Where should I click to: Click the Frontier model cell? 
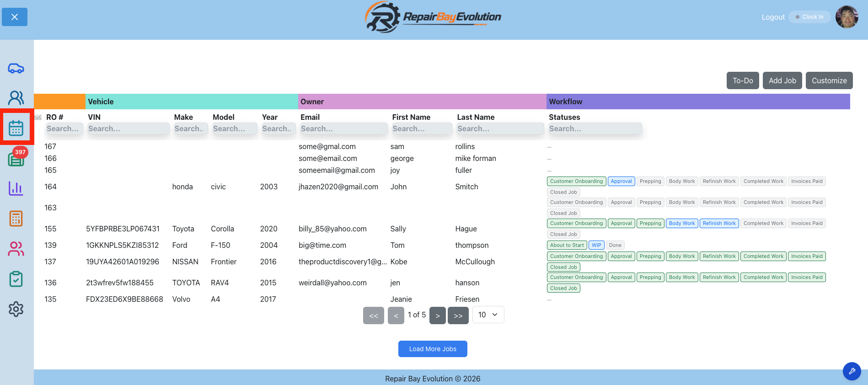(x=224, y=262)
